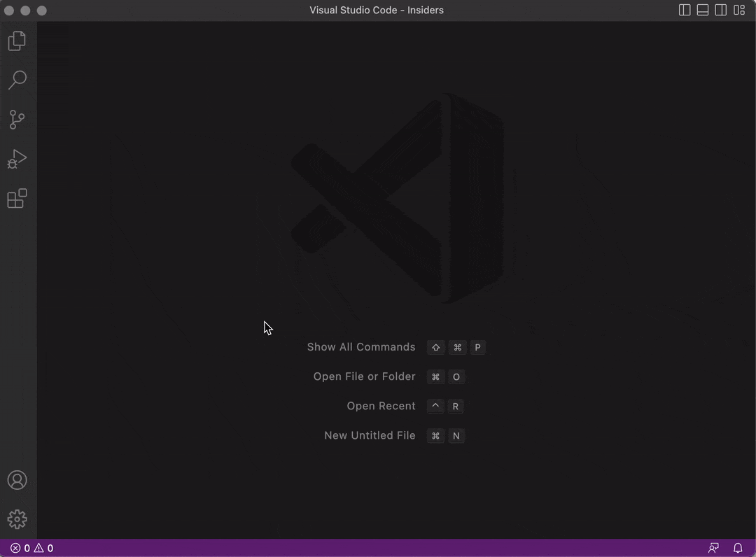Open the Extensions view
This screenshot has height=557, width=756.
click(x=17, y=199)
